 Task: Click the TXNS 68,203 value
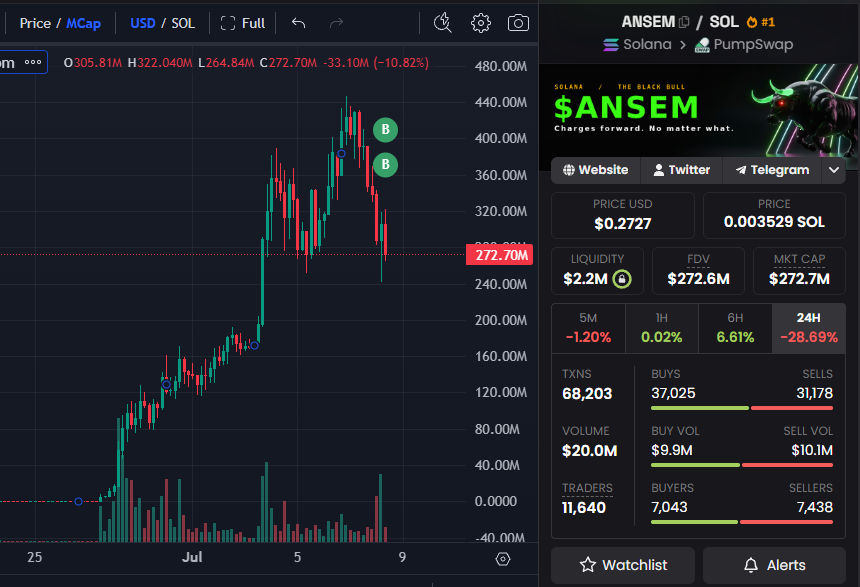pyautogui.click(x=587, y=394)
